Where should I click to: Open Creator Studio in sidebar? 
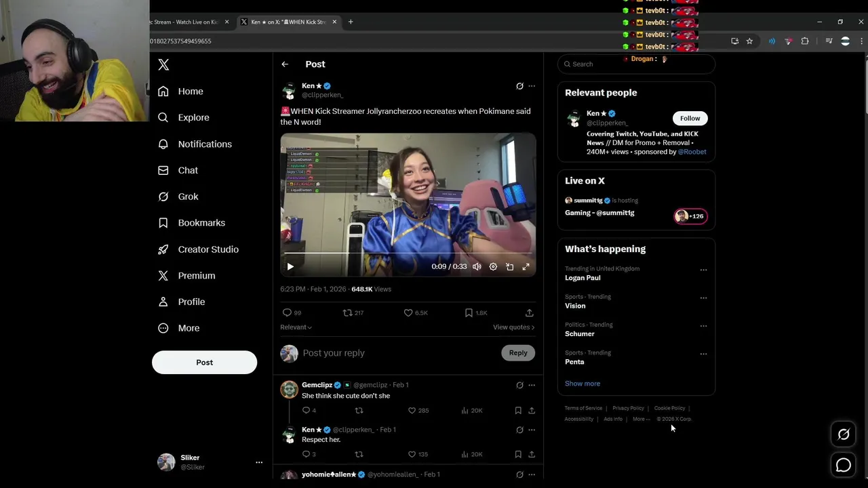(x=198, y=249)
